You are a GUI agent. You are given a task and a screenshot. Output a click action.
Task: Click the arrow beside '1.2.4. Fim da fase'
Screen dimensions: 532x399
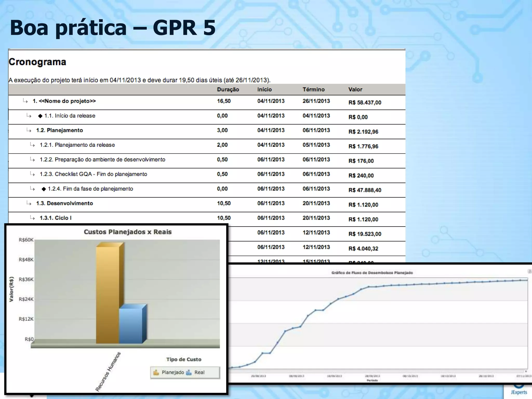[x=32, y=189]
